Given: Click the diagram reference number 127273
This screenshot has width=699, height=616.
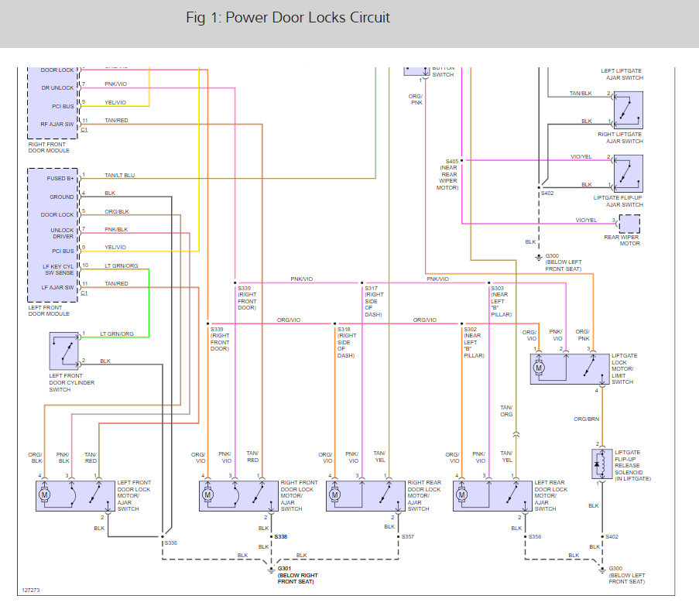Looking at the screenshot, I should [32, 588].
